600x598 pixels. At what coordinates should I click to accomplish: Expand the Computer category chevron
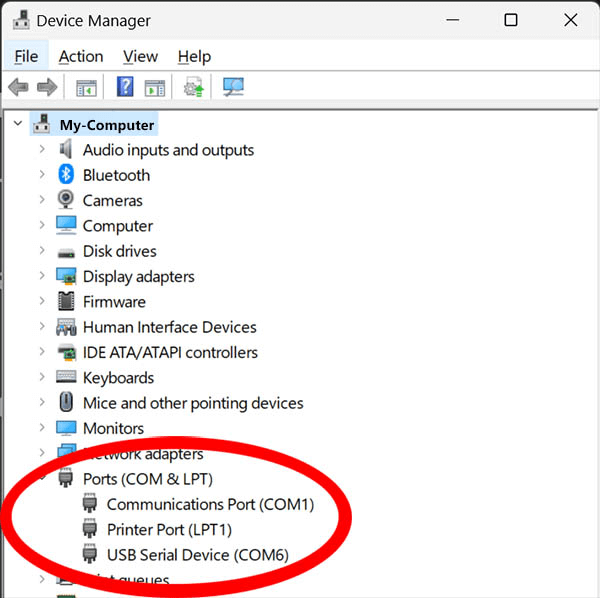(x=42, y=225)
